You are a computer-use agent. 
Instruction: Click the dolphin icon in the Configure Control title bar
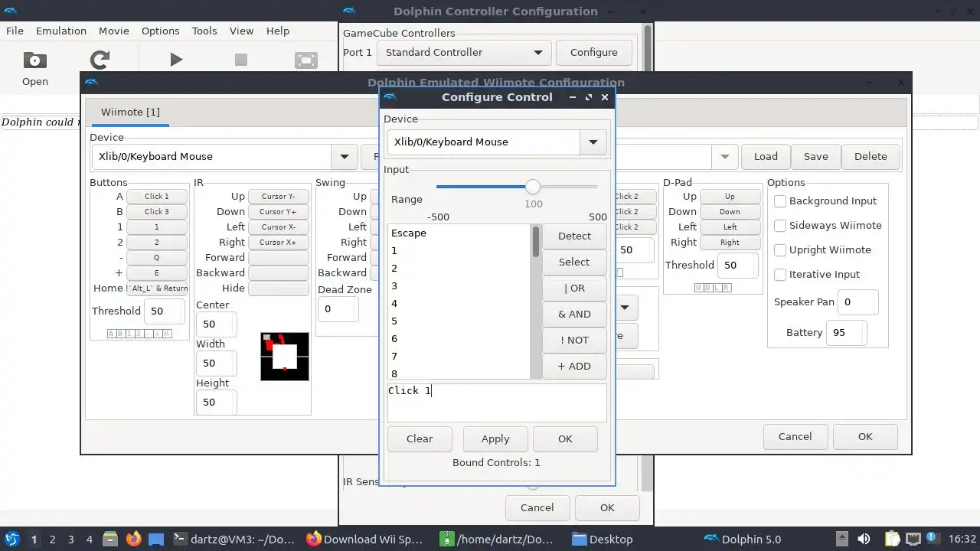[390, 97]
